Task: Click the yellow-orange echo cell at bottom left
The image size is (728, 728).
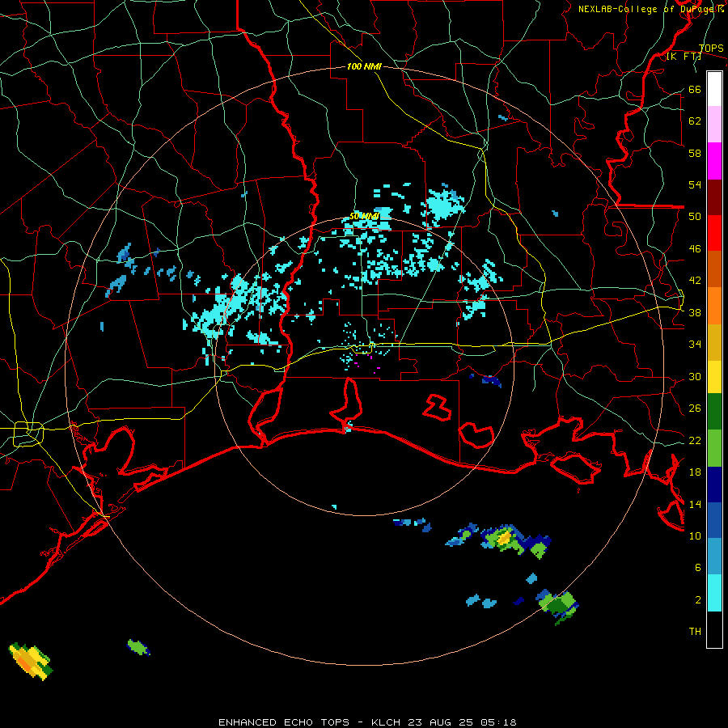Action: pos(31,661)
